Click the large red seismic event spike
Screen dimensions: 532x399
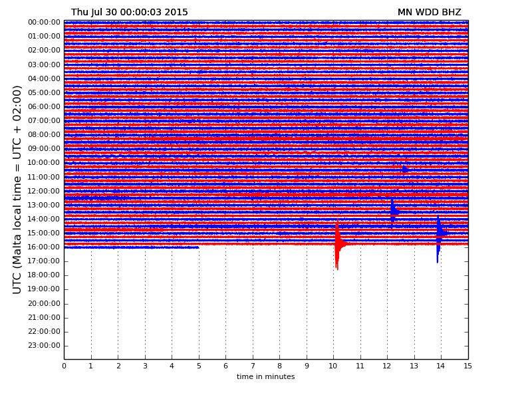pyautogui.click(x=337, y=245)
